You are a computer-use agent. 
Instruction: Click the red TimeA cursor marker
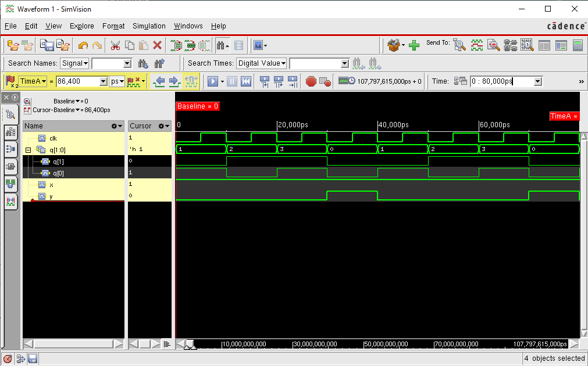click(x=564, y=116)
